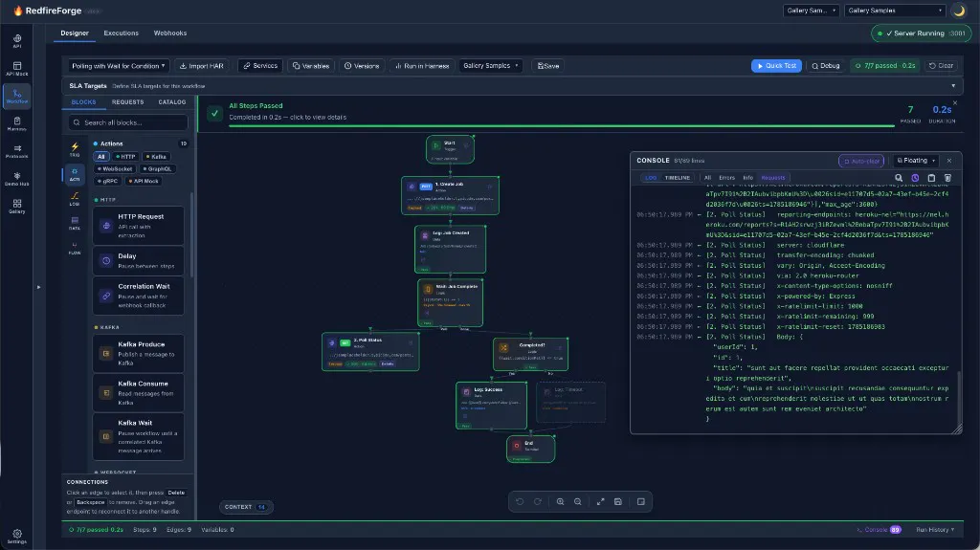Open the API Mock sidebar section
This screenshot has height=550, width=980.
(17, 69)
